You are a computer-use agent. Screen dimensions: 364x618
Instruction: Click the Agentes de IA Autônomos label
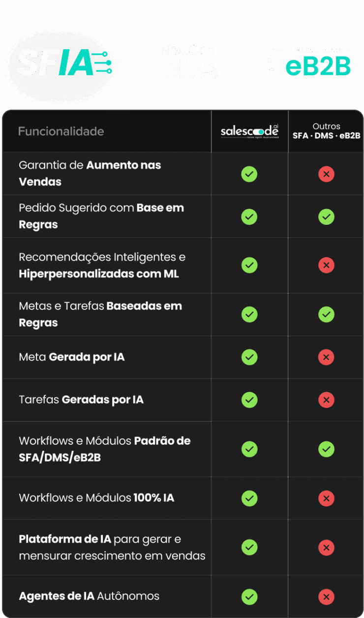click(89, 596)
